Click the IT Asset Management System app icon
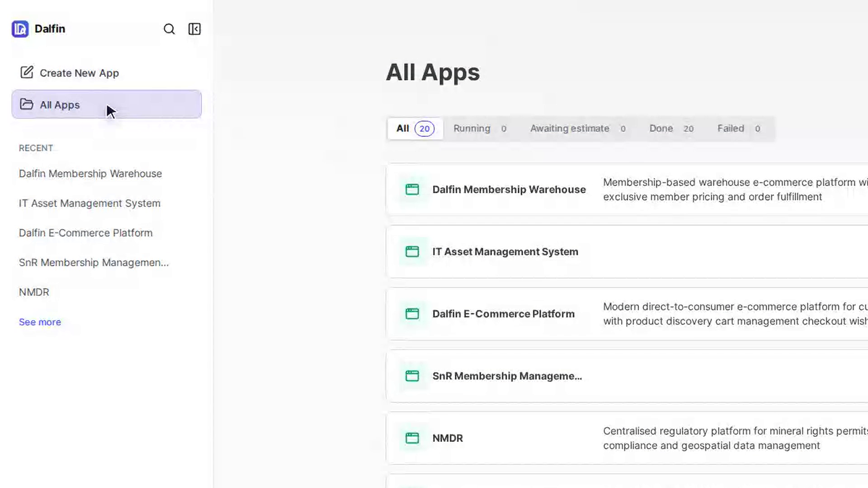This screenshot has height=488, width=868. coord(412,252)
